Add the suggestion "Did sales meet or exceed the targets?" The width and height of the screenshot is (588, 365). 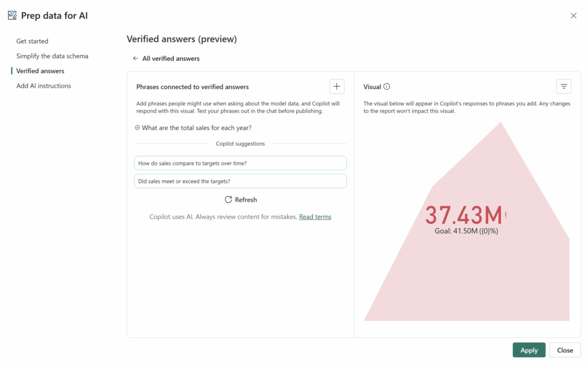tap(240, 181)
